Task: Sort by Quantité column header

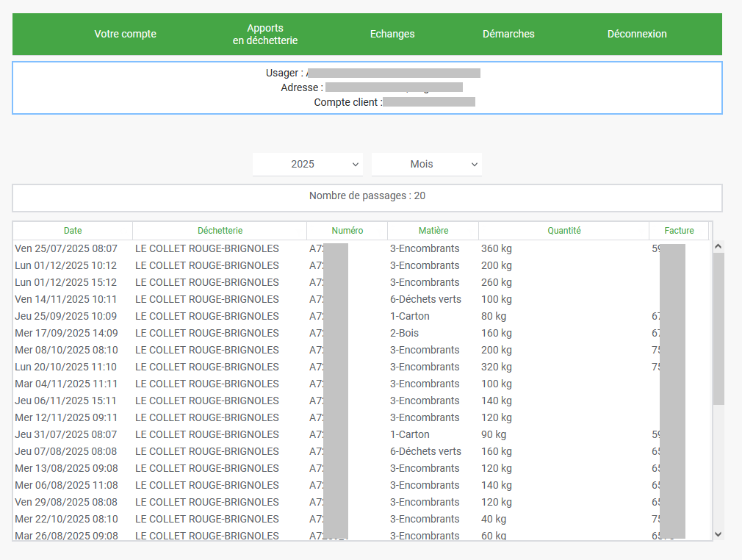Action: pyautogui.click(x=563, y=231)
